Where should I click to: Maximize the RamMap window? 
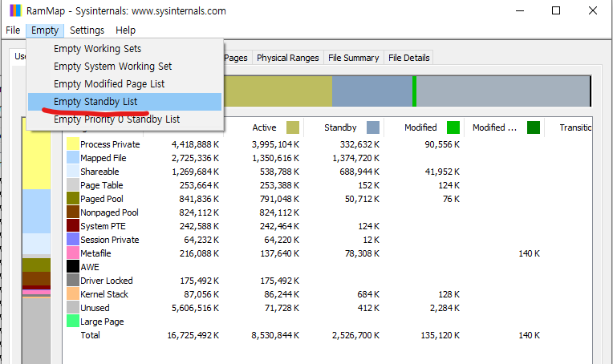556,11
